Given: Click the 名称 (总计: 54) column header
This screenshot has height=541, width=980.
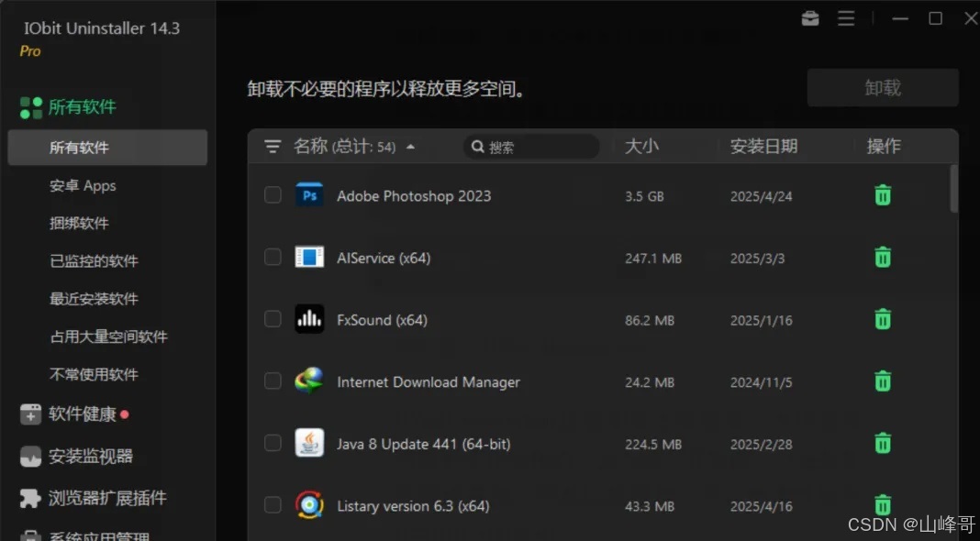Looking at the screenshot, I should pyautogui.click(x=344, y=146).
